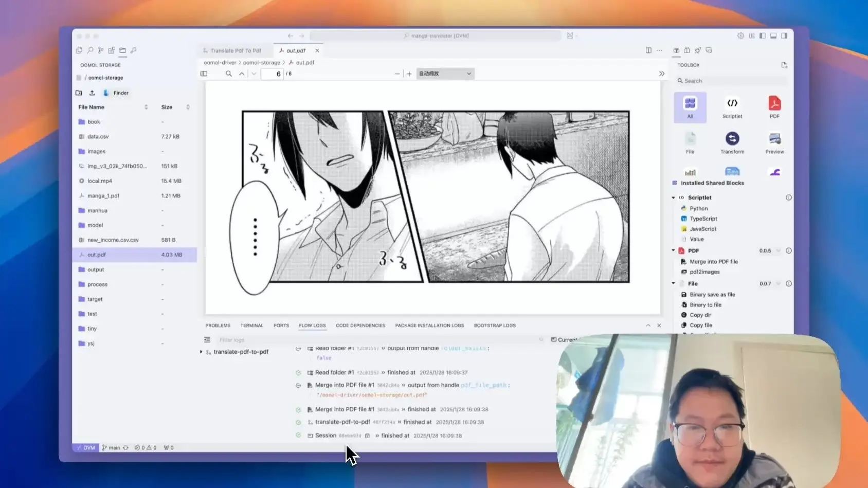The height and width of the screenshot is (488, 868).
Task: Open the target folder
Action: 134,299
